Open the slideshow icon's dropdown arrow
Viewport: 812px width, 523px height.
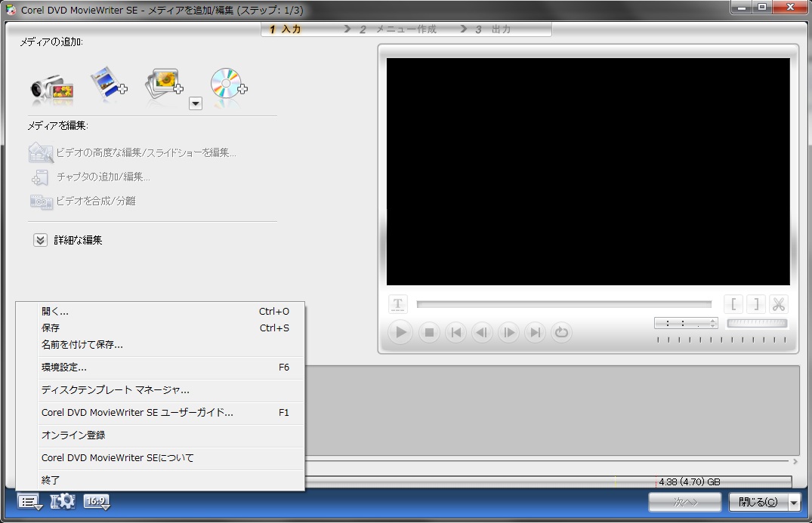click(195, 103)
